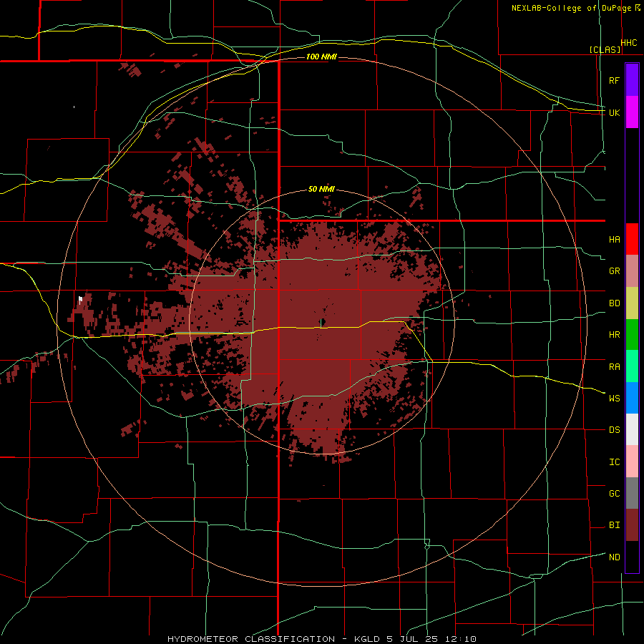Viewport: 644px width, 644px height.
Task: Click the HHC product label
Action: pyautogui.click(x=629, y=43)
